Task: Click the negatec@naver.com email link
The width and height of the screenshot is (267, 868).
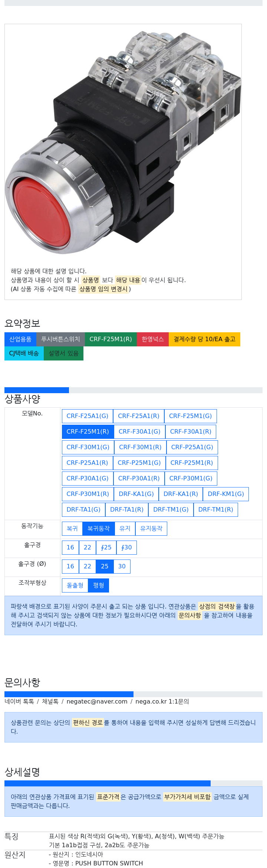Action: click(97, 702)
